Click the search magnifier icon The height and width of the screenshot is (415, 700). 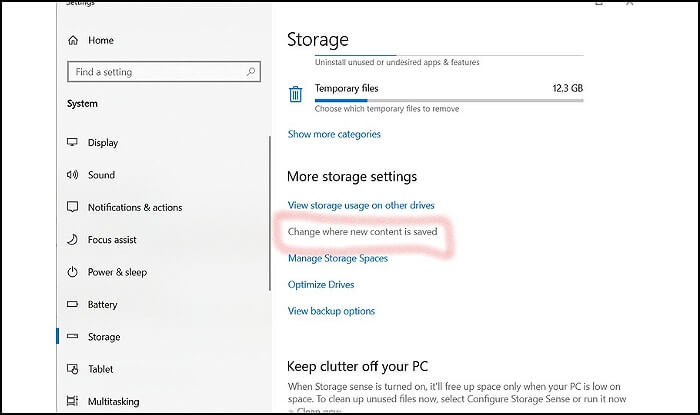[x=251, y=72]
